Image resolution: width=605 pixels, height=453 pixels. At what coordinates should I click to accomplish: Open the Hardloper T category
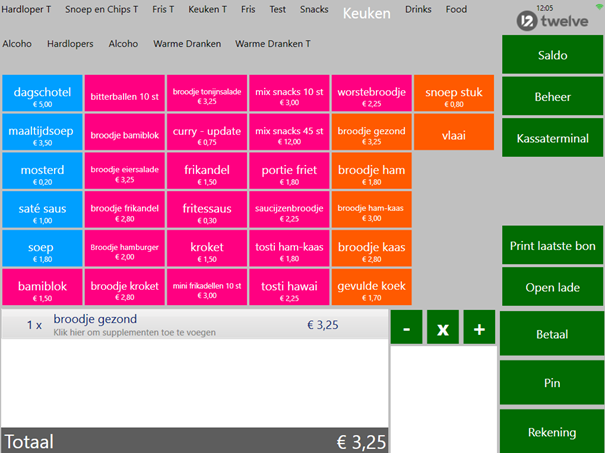click(27, 9)
